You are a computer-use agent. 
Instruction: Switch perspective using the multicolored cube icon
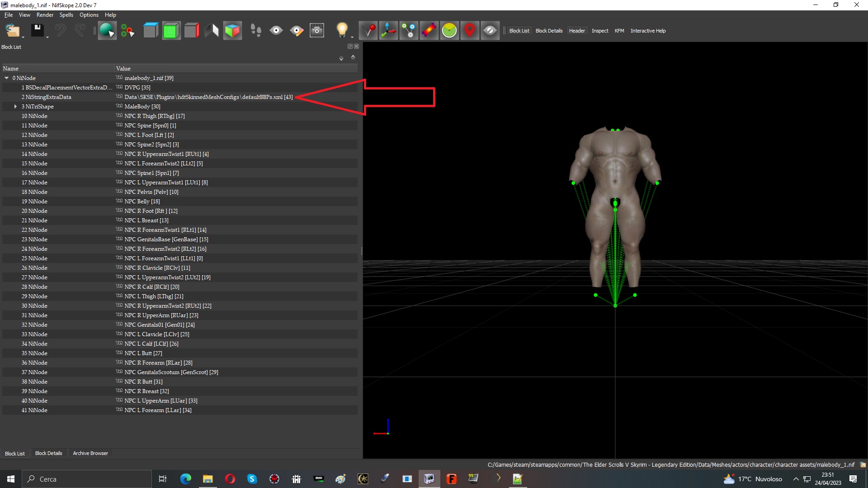(x=232, y=31)
